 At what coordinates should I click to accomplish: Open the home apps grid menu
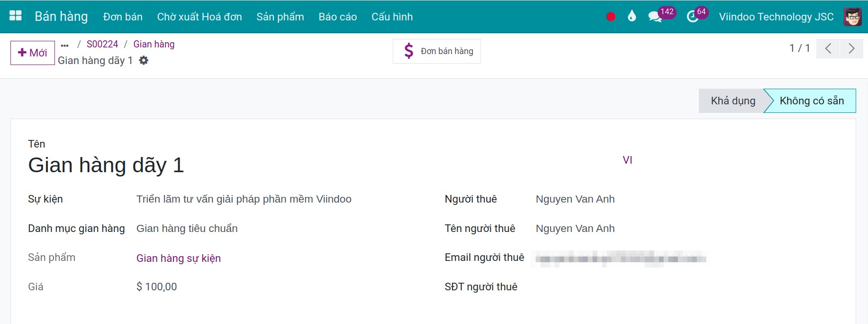click(x=16, y=16)
